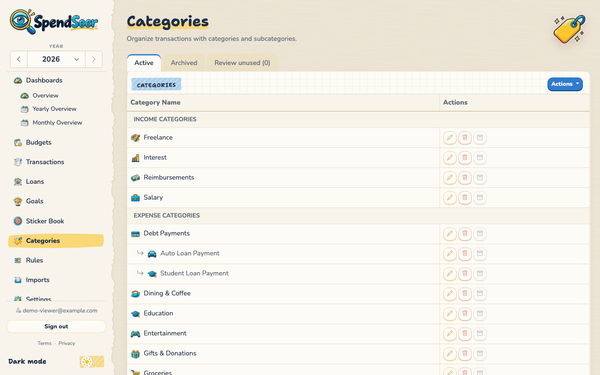Screen dimensions: 600x375
Task: Toggle the Dark mode switch
Action: point(92,361)
